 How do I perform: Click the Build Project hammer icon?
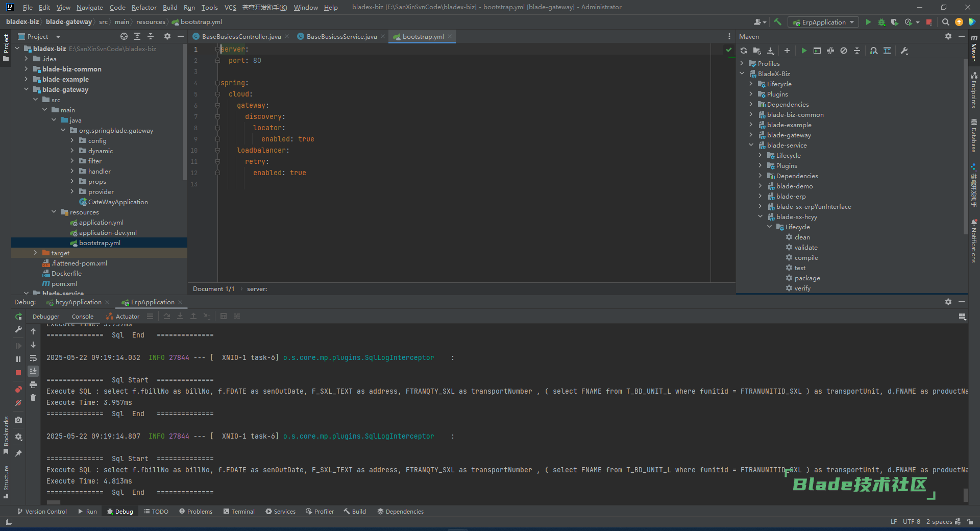777,22
